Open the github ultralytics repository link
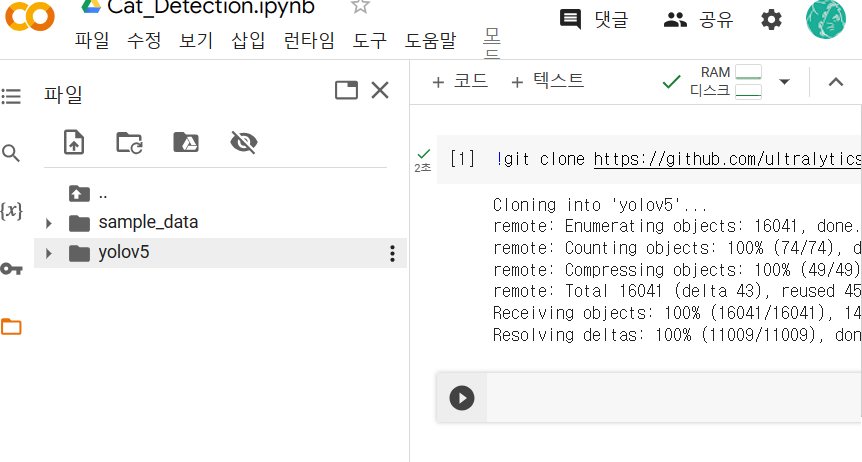 pyautogui.click(x=727, y=159)
